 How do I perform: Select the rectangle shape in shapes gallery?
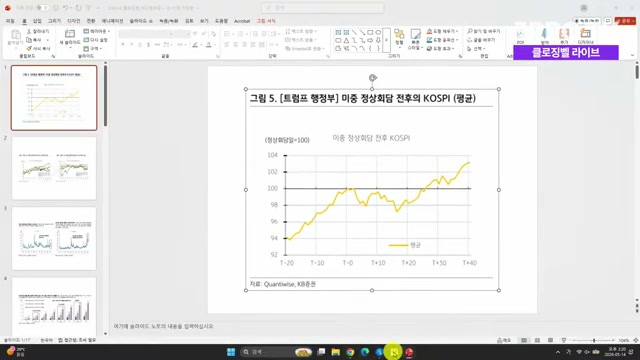coord(370,32)
